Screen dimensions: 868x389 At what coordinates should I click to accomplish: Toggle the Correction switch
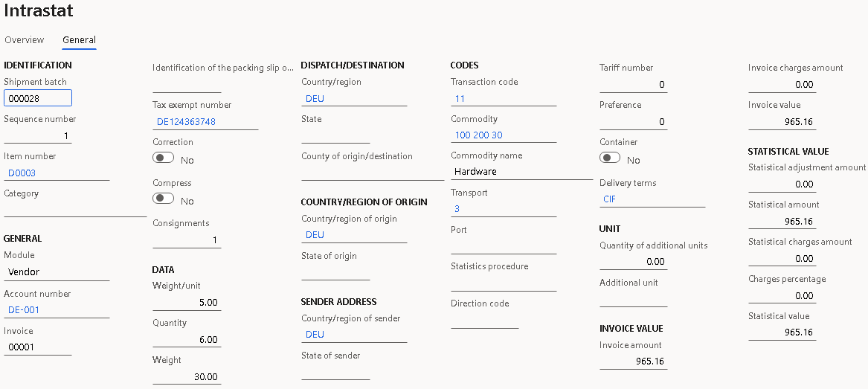pyautogui.click(x=163, y=158)
